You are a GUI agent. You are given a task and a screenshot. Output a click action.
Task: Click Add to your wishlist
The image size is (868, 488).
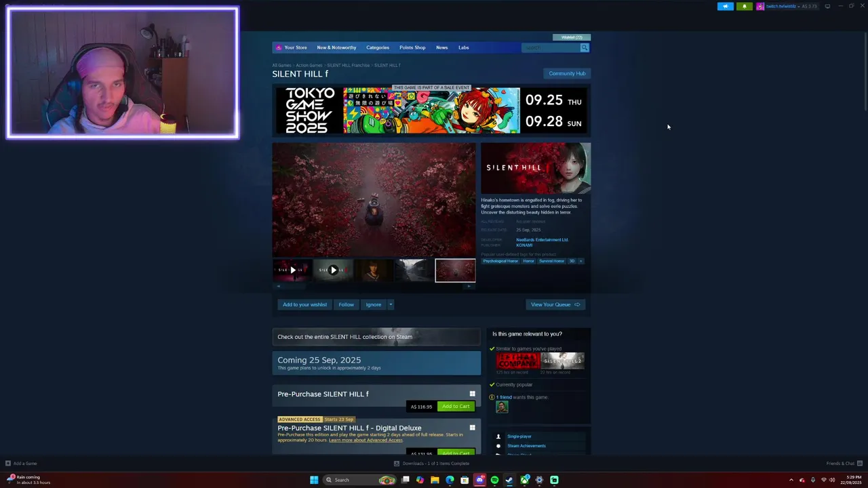coord(304,304)
